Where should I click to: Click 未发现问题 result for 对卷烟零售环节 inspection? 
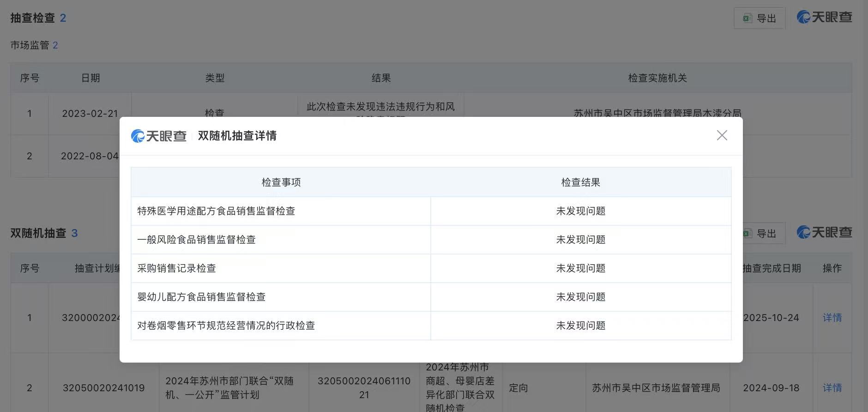[x=581, y=326]
